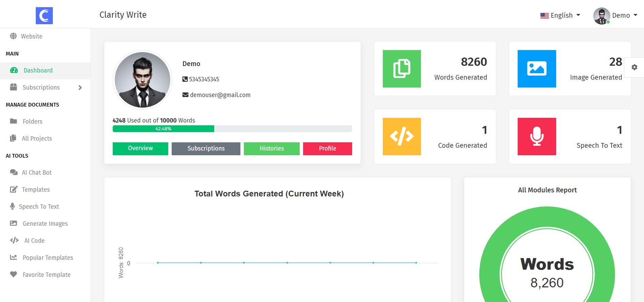644x302 pixels.
Task: Click the 5345345345 phone number
Action: click(204, 79)
